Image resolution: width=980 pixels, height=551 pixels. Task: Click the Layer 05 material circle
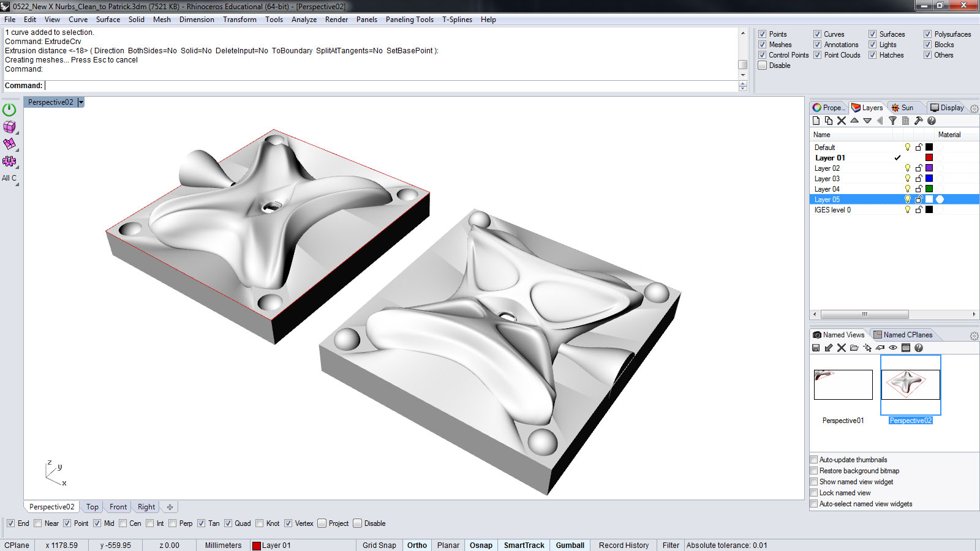tap(940, 200)
